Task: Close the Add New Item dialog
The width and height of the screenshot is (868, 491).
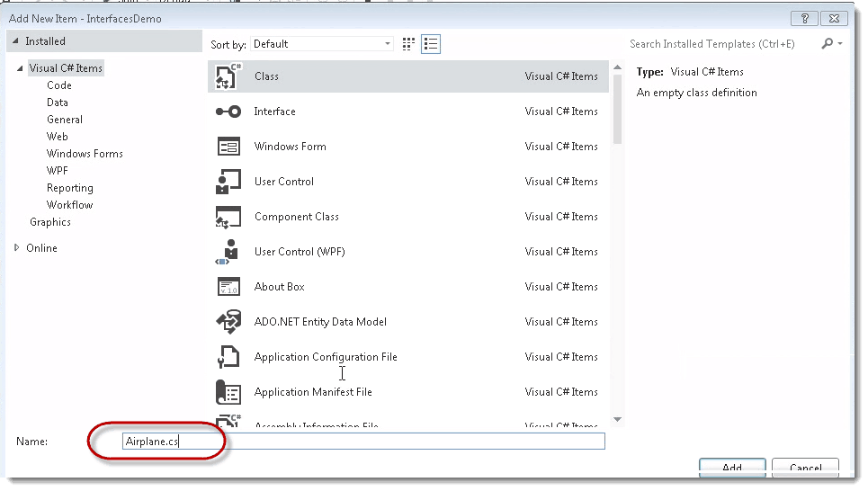Action: (834, 19)
